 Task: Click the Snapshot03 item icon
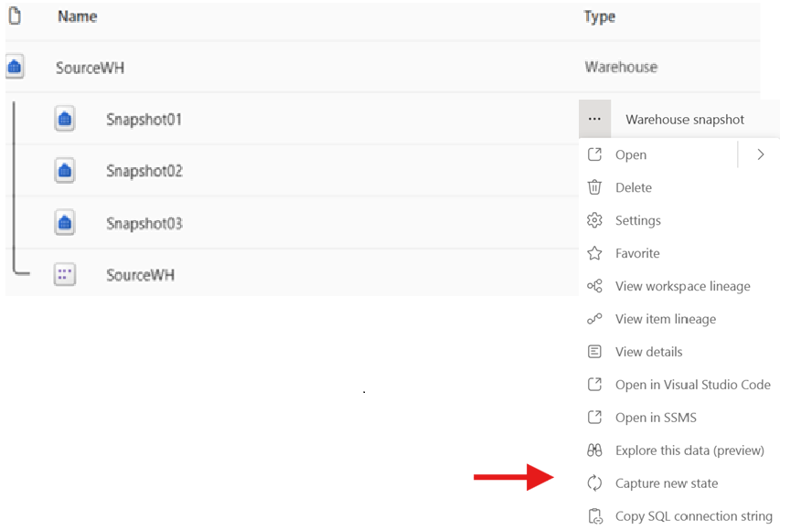click(x=65, y=223)
